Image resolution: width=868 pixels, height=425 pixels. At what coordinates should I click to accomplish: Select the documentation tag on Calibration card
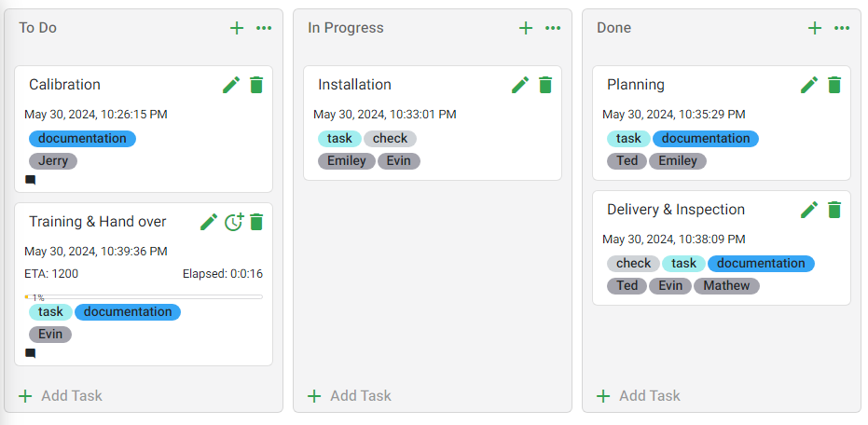(x=82, y=138)
